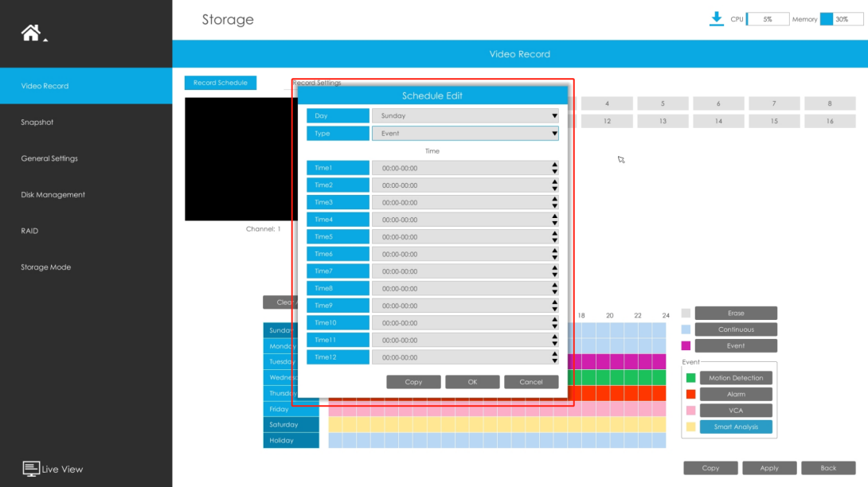Click OK in Schedule Edit dialog
Image resolution: width=868 pixels, height=487 pixels.
[472, 382]
